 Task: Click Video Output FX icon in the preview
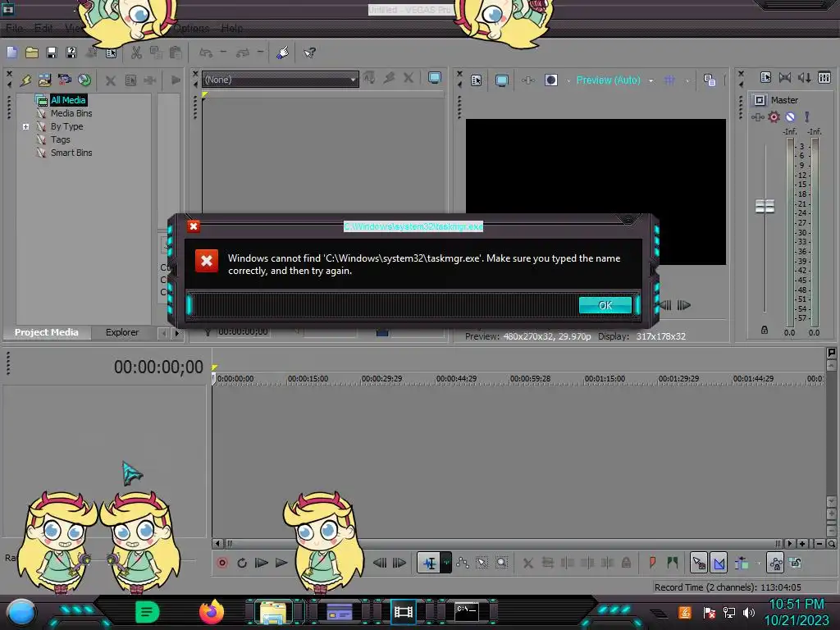click(x=528, y=80)
